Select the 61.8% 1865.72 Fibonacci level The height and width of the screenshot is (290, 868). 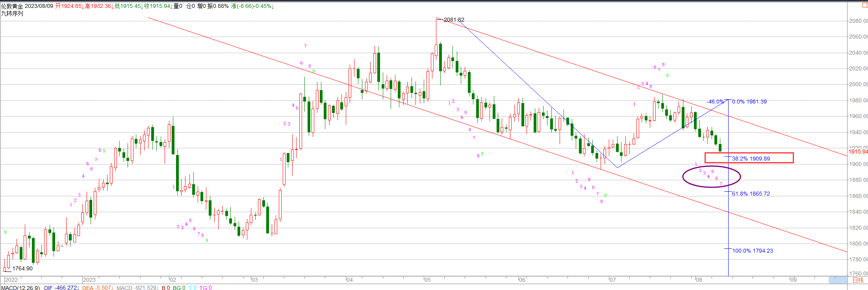point(751,194)
